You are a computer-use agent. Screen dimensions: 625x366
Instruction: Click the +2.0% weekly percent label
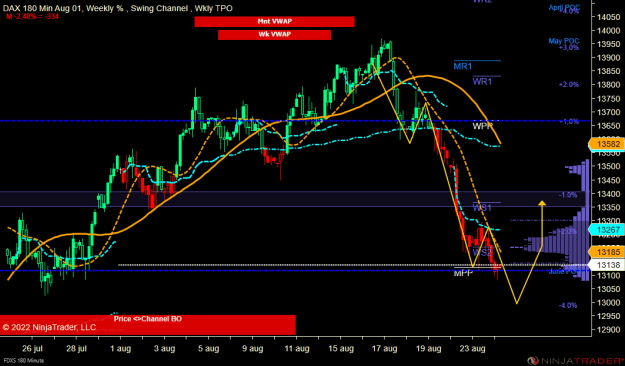coord(568,85)
